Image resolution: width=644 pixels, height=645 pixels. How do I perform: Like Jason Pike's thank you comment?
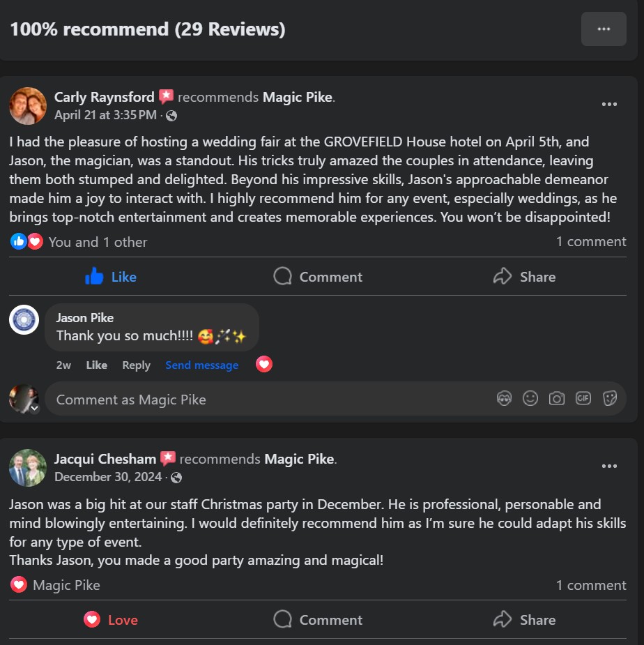97,365
